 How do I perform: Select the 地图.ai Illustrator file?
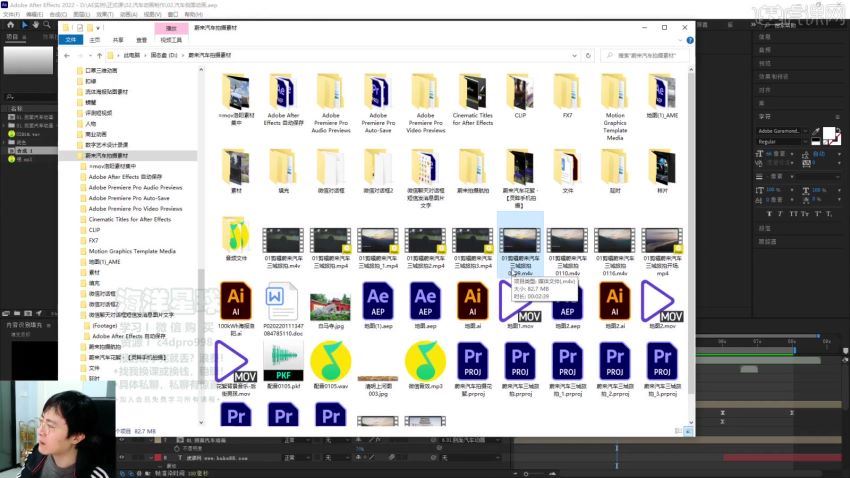tap(473, 301)
